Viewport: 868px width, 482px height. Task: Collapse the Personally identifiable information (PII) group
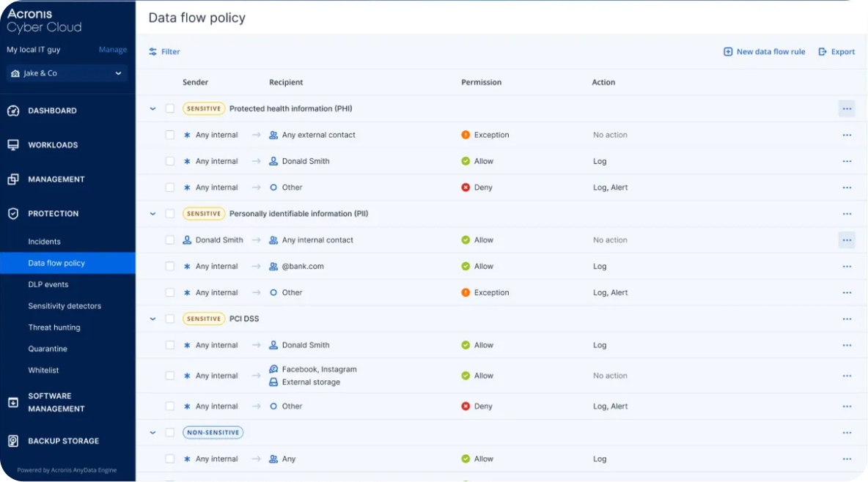(x=152, y=213)
